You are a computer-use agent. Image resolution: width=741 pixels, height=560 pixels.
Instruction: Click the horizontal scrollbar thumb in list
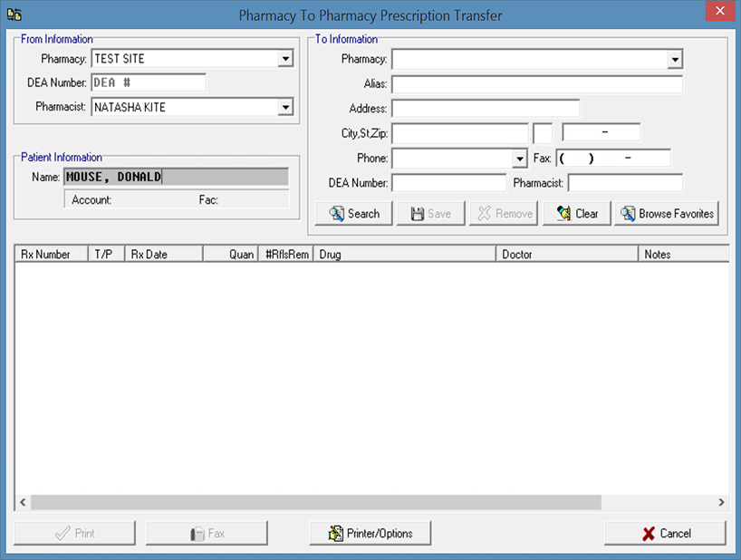click(x=315, y=502)
